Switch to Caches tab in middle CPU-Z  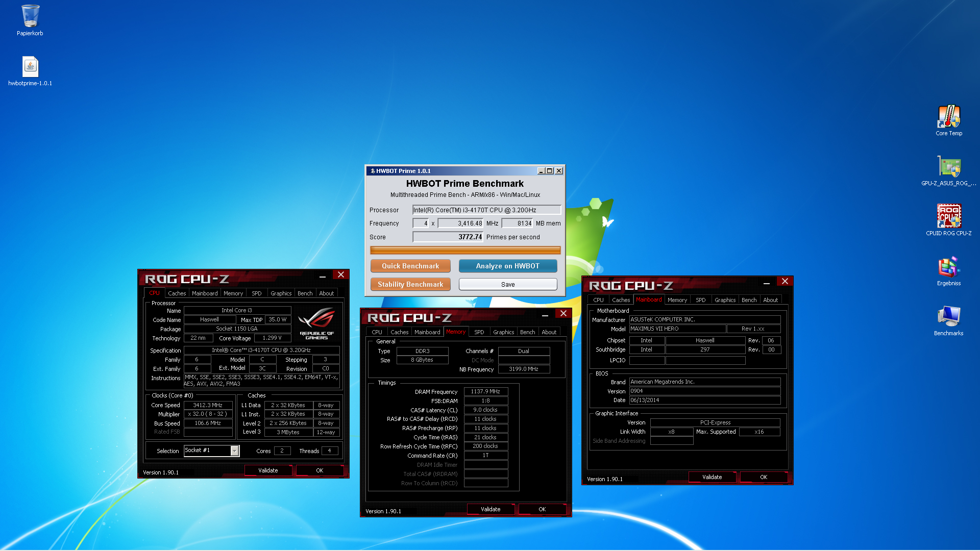(x=400, y=332)
